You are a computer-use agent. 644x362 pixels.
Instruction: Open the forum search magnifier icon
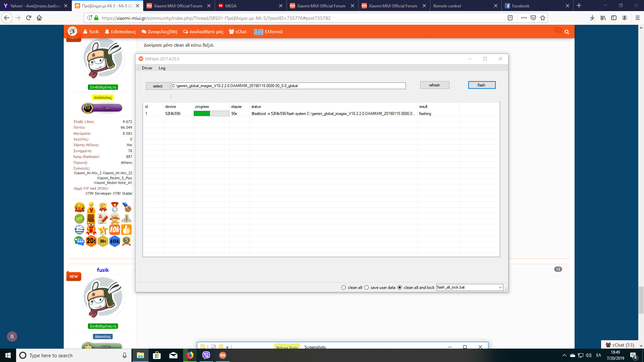[567, 32]
